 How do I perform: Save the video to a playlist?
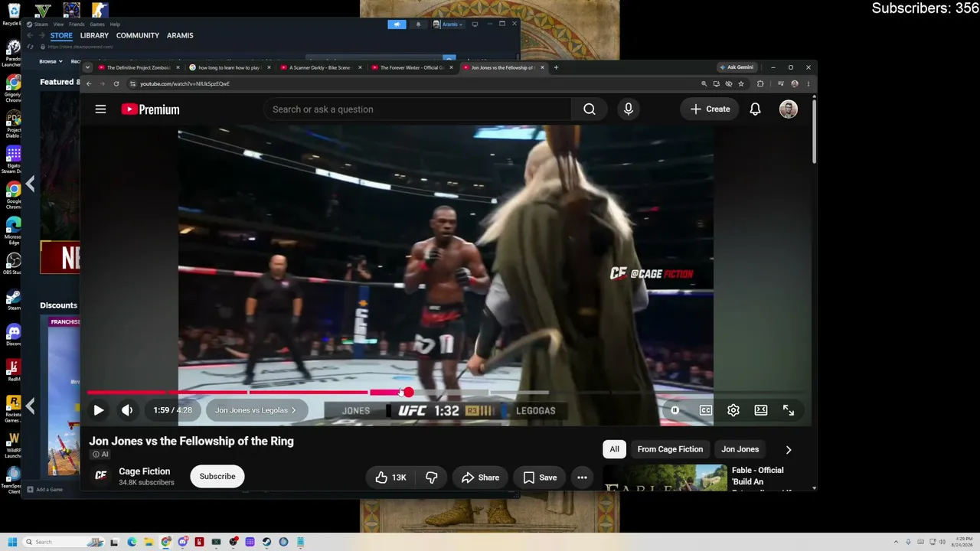point(540,478)
